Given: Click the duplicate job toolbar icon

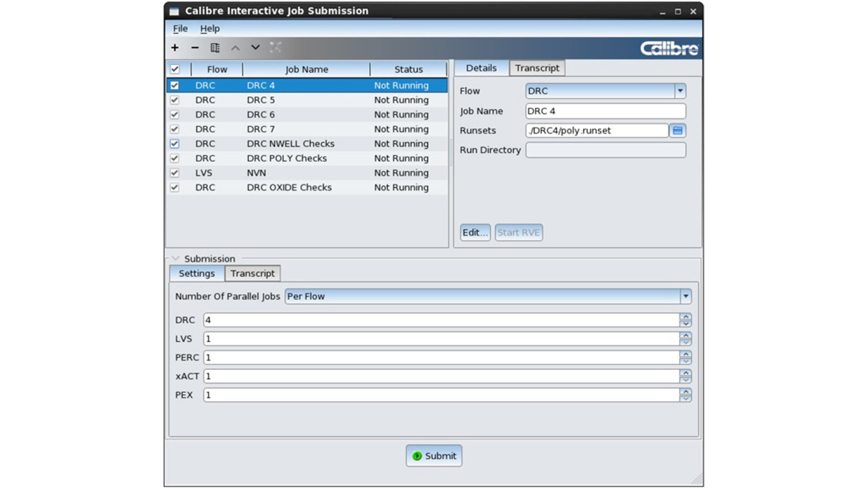Looking at the screenshot, I should click(216, 47).
